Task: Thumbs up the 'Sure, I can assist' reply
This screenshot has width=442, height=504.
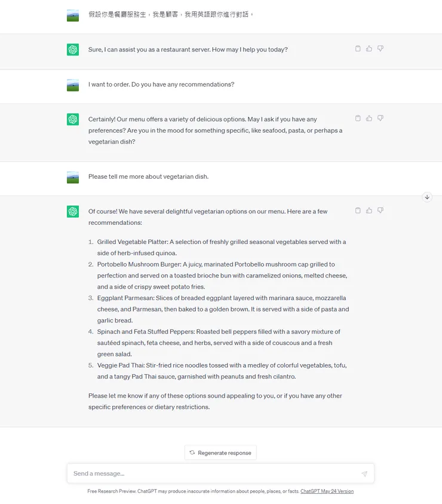Action: [369, 48]
